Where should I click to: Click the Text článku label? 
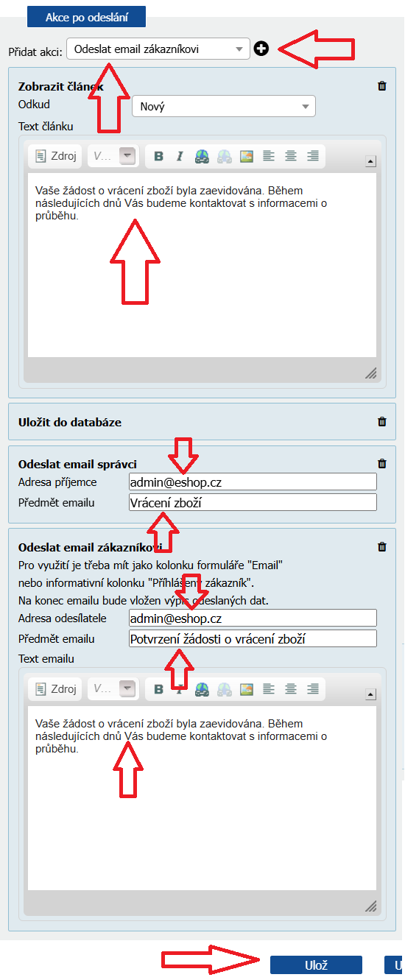tap(46, 126)
